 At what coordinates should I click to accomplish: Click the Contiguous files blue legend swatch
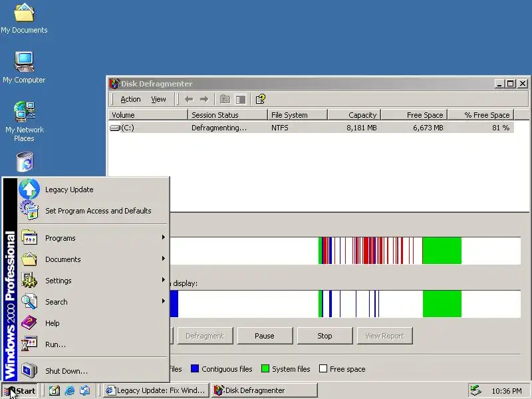tap(195, 369)
